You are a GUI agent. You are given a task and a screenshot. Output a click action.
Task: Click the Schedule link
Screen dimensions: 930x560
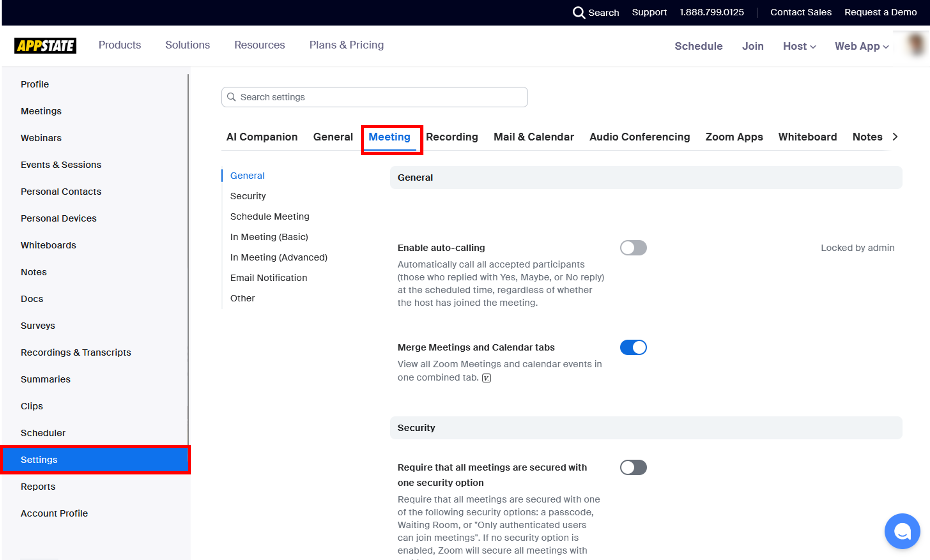coord(698,46)
